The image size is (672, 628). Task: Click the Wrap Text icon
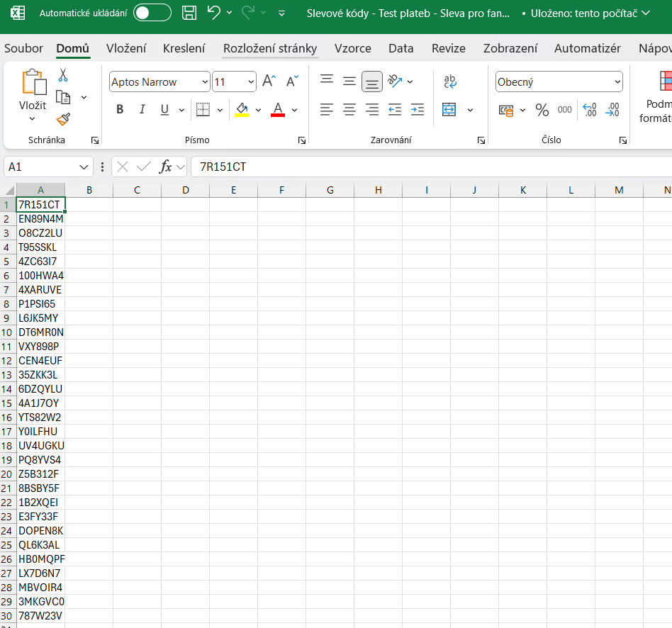point(450,82)
